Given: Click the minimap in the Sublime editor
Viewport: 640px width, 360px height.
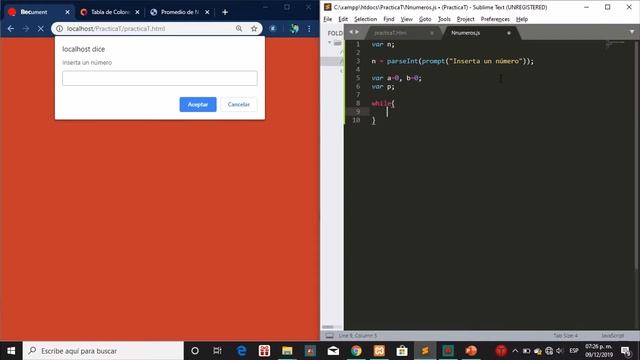Looking at the screenshot, I should pyautogui.click(x=616, y=44).
